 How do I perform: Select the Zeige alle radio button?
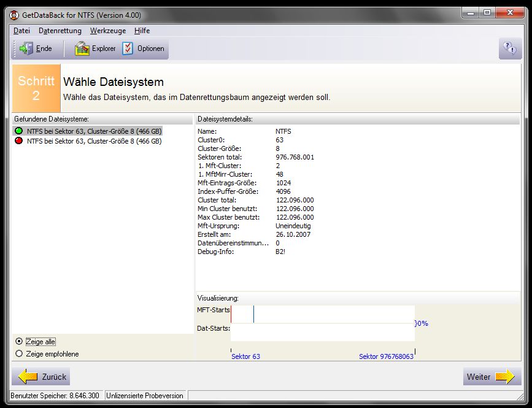[19, 342]
